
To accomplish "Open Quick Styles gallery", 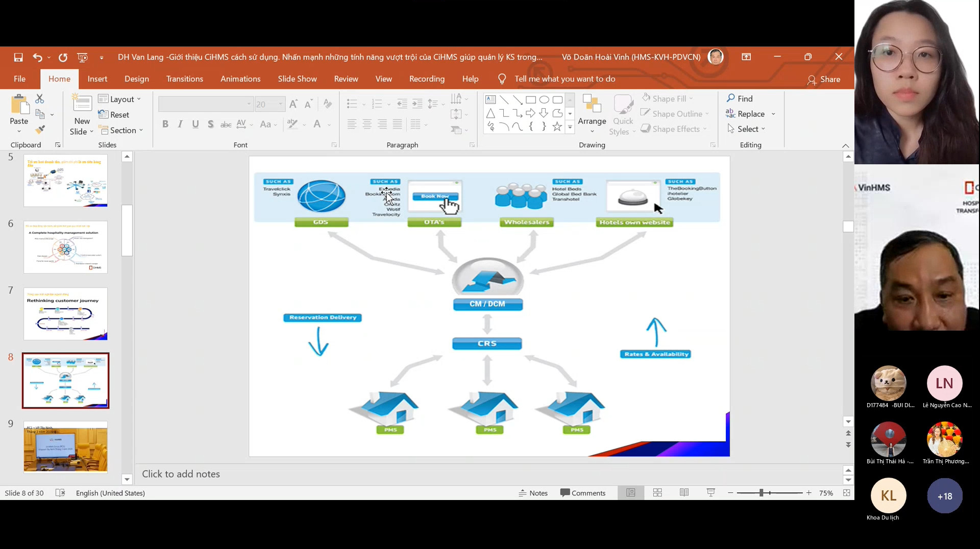I will [x=623, y=115].
